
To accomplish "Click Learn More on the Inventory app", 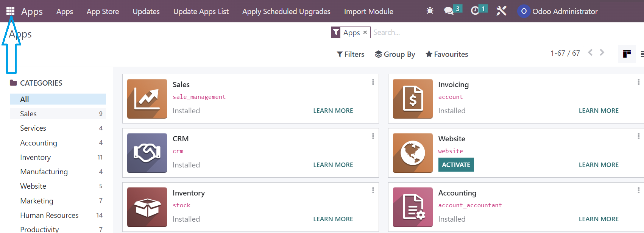I will 333,219.
